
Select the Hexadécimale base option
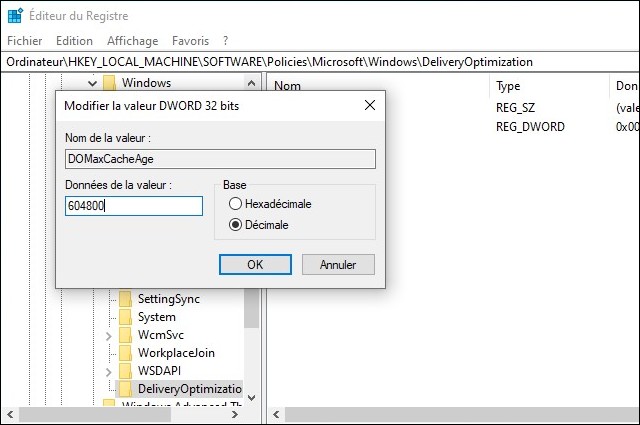[x=236, y=204]
